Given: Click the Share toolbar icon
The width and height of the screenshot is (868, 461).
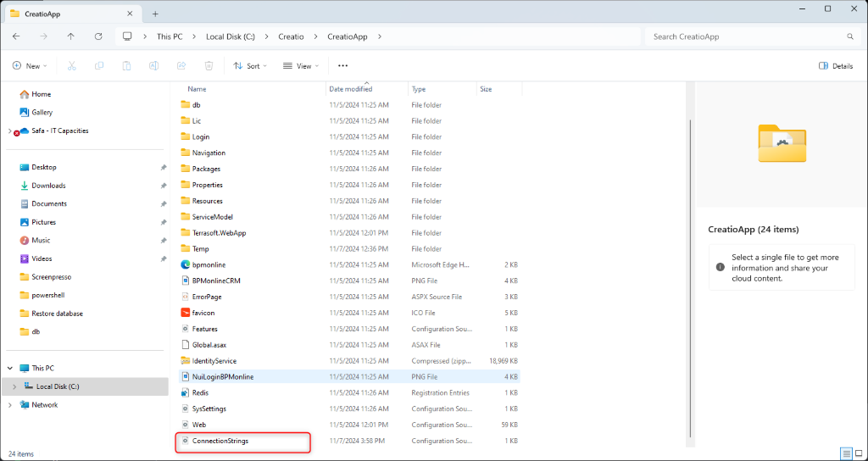Looking at the screenshot, I should tap(181, 66).
